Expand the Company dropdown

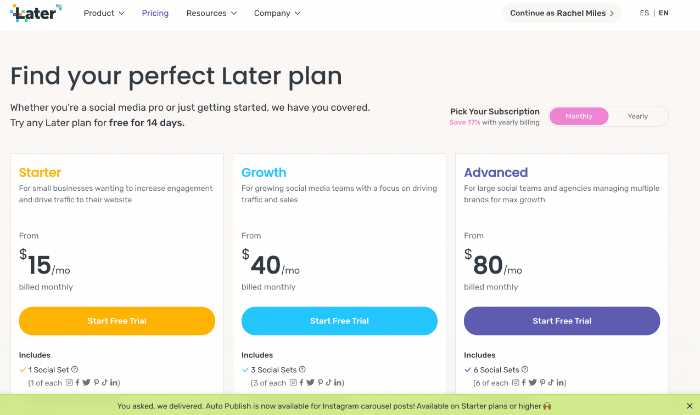277,13
